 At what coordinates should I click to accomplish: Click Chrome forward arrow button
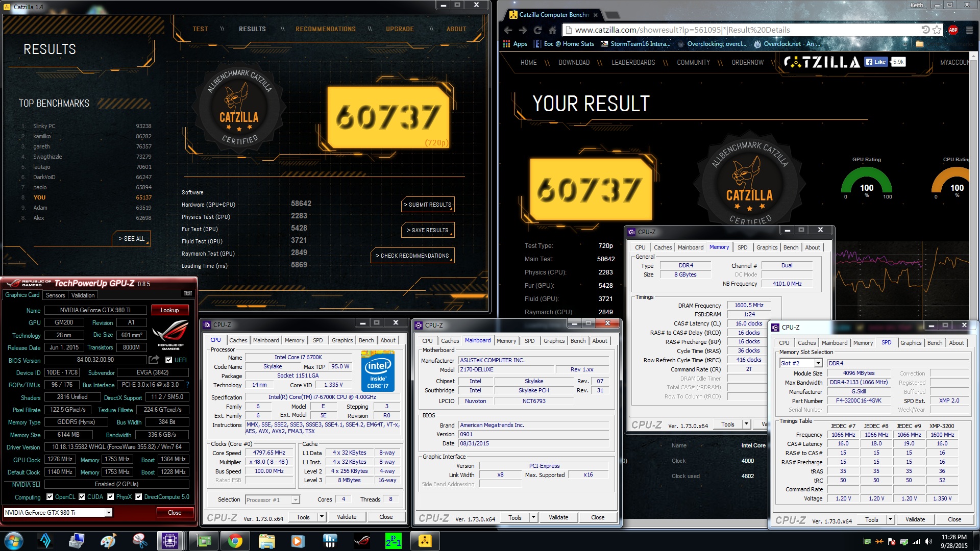(x=523, y=30)
